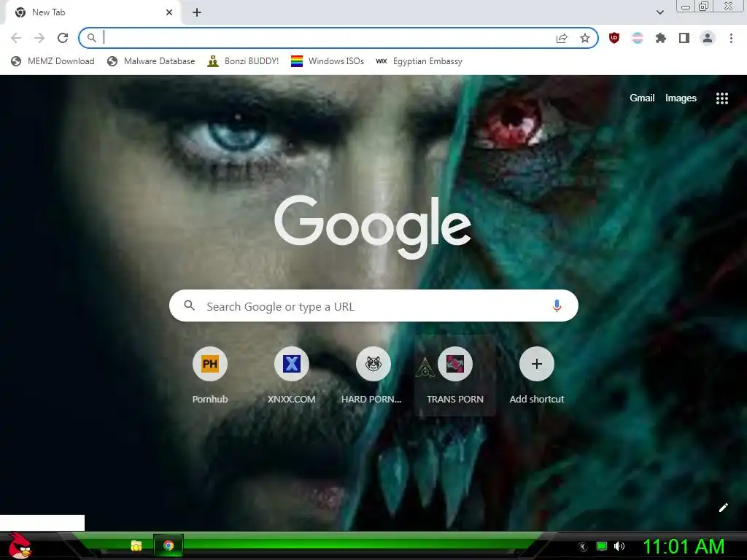Expand hidden tray icons arrow
This screenshot has width=747, height=560.
click(x=583, y=547)
